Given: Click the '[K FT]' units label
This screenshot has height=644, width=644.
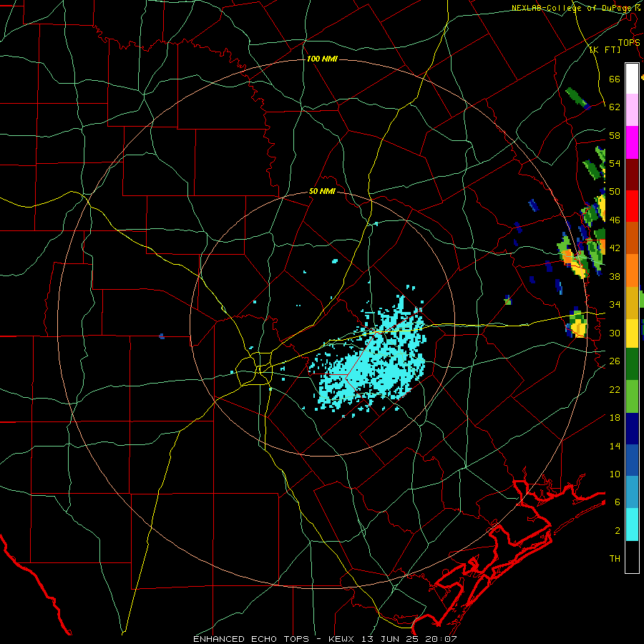Looking at the screenshot, I should 605,49.
